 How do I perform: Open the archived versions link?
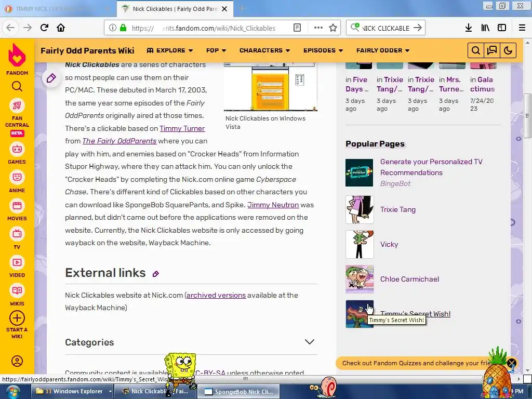click(216, 295)
